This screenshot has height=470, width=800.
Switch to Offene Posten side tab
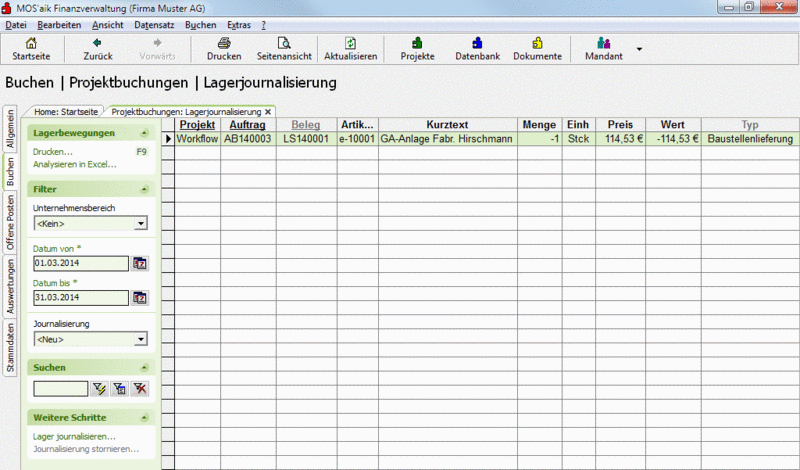click(x=10, y=223)
